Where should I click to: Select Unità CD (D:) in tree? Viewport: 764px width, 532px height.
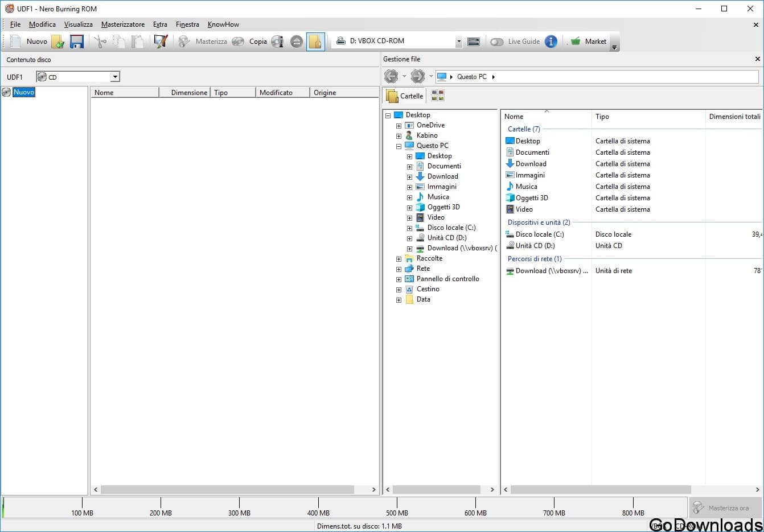[447, 238]
